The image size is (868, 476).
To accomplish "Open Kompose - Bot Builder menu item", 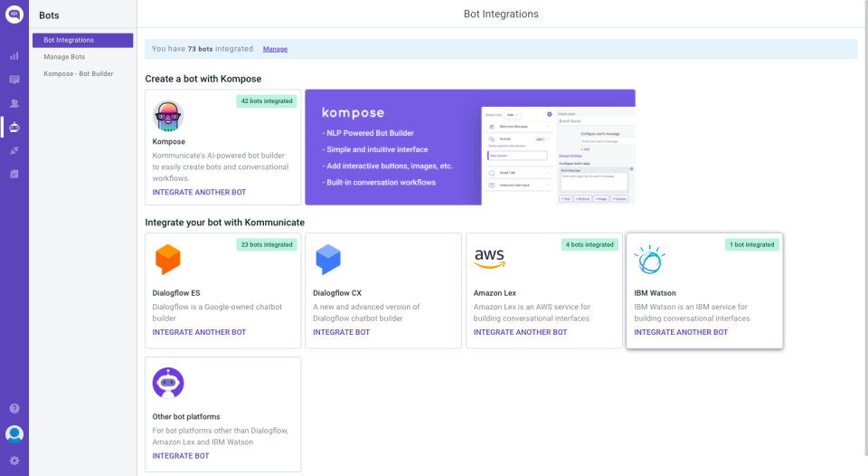I will [x=79, y=73].
